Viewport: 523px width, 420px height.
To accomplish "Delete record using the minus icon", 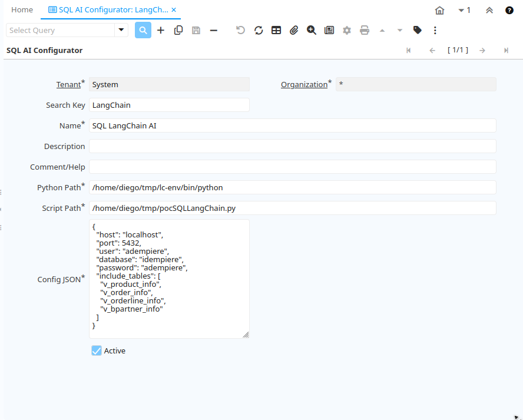I will pyautogui.click(x=214, y=30).
